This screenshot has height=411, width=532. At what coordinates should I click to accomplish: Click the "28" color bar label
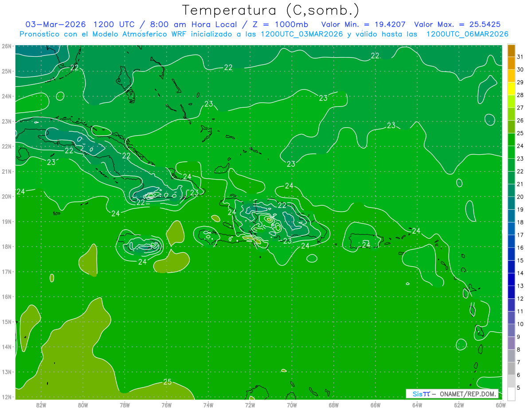point(520,95)
